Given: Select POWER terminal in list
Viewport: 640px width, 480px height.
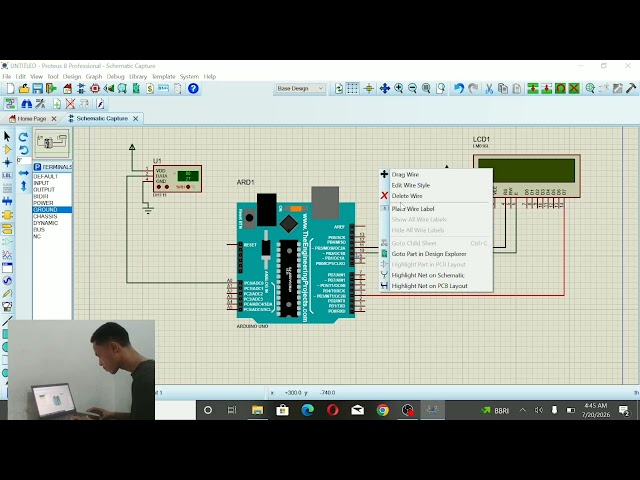Looking at the screenshot, I should [43, 203].
